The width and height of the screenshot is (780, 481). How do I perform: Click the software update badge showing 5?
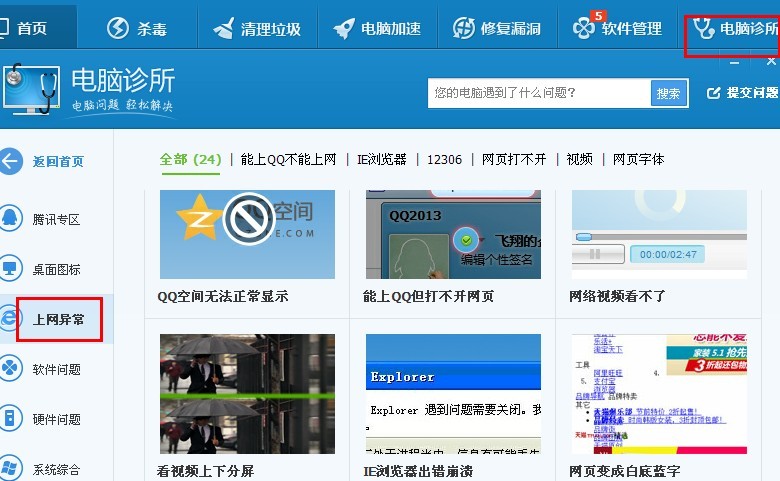point(598,16)
